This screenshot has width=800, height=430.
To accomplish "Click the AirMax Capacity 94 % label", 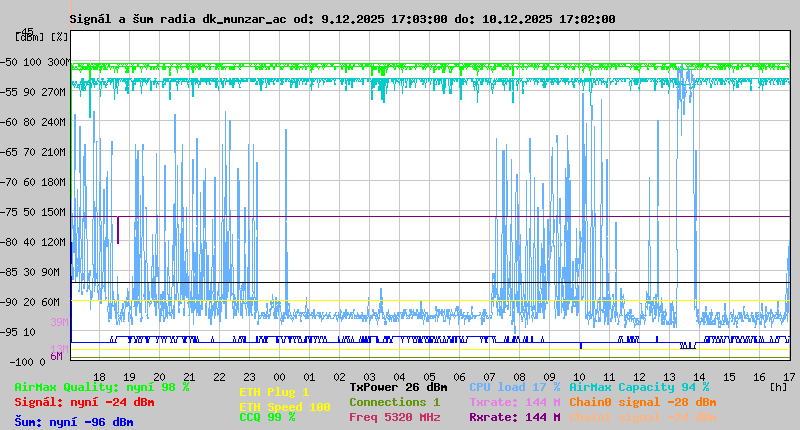I will [639, 387].
